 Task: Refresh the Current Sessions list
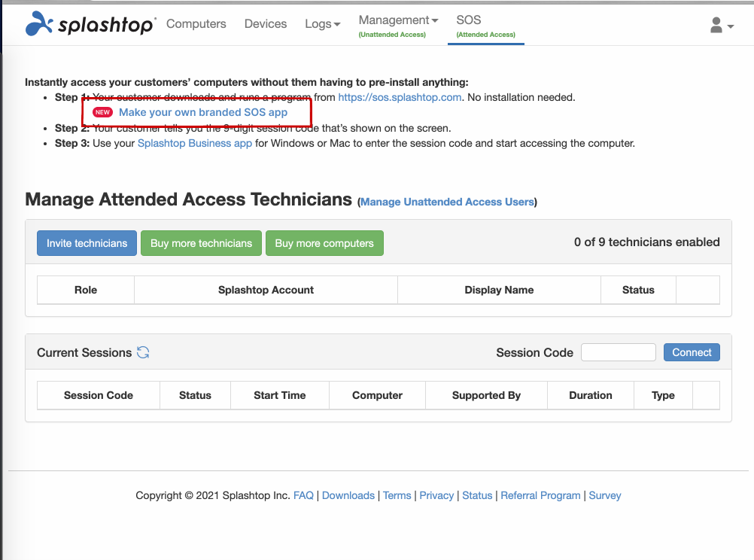pos(143,353)
